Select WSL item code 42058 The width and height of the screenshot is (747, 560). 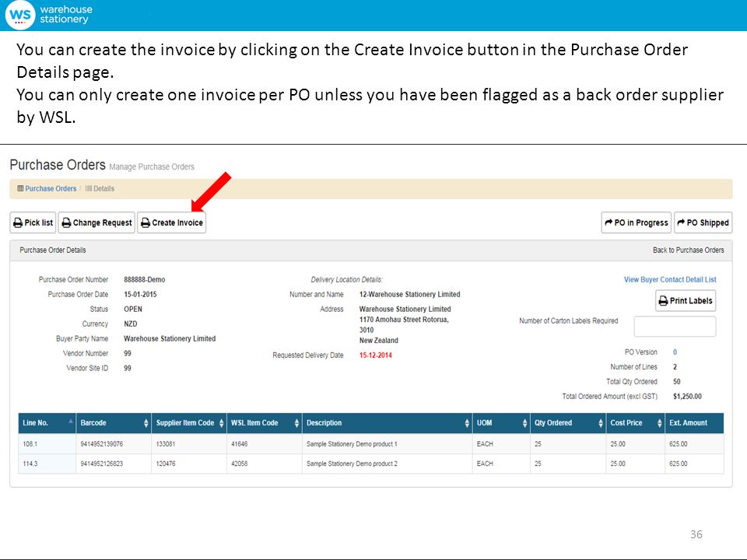click(x=239, y=464)
